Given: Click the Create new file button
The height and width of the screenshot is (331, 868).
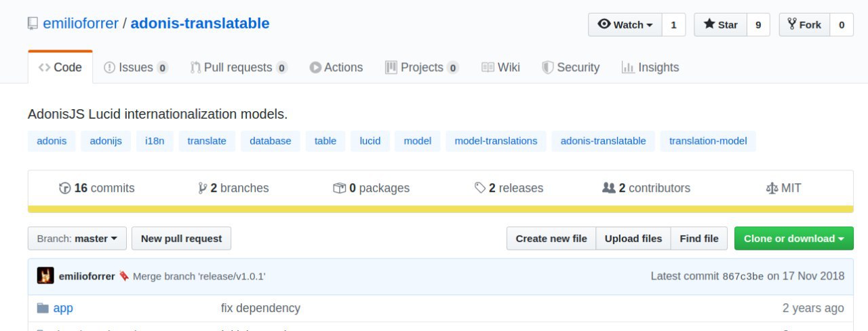Looking at the screenshot, I should pyautogui.click(x=551, y=238).
